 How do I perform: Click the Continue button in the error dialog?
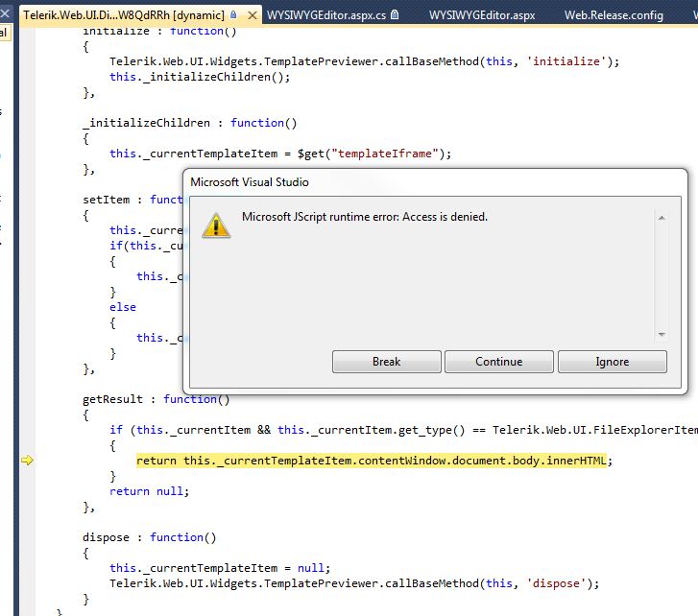coord(499,362)
